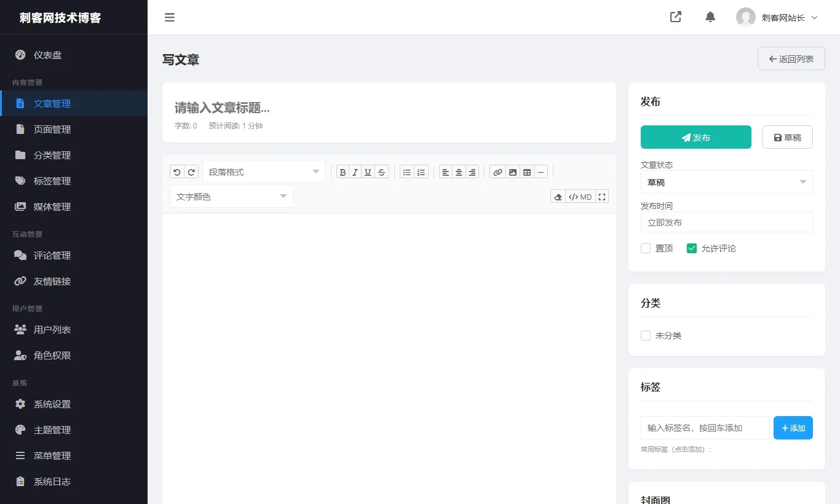The image size is (840, 504).
Task: Save the article with the 草稿 button
Action: [x=787, y=137]
